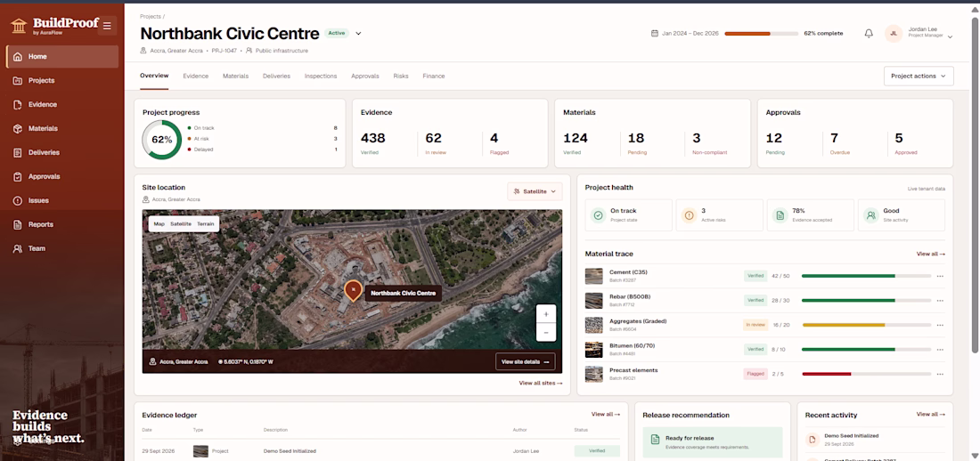
Task: Switch to the Approvals tab
Action: pyautogui.click(x=365, y=77)
